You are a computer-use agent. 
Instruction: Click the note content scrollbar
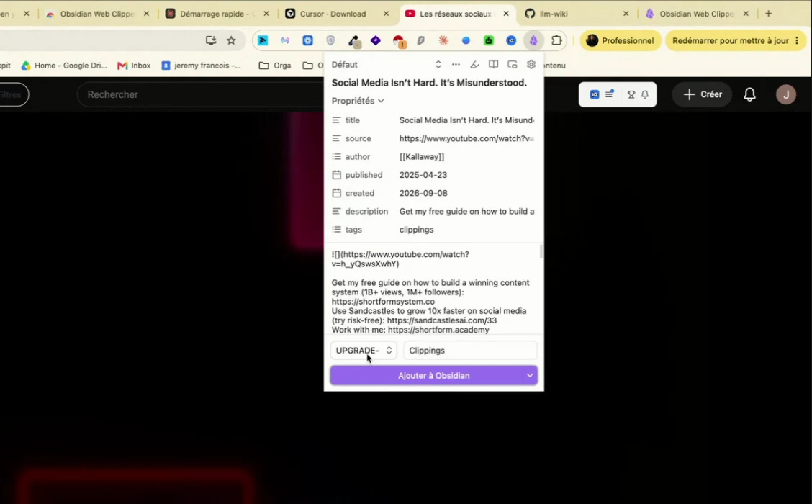click(x=541, y=252)
